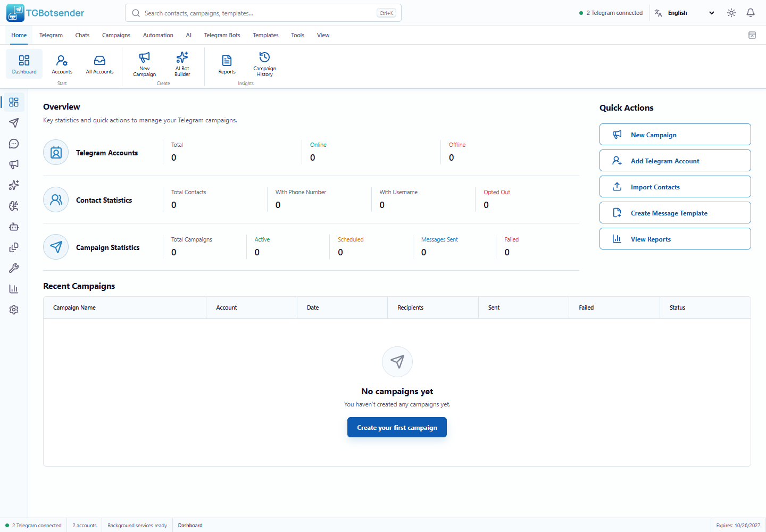
Task: Open the Telegram Bots tab
Action: [x=222, y=35]
